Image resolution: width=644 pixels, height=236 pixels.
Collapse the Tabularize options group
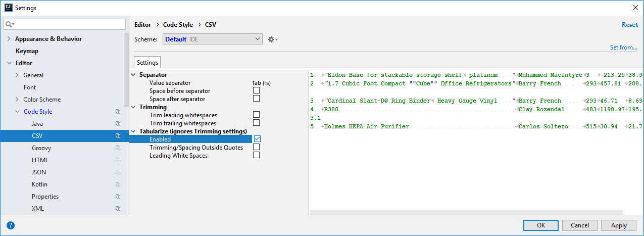[134, 131]
